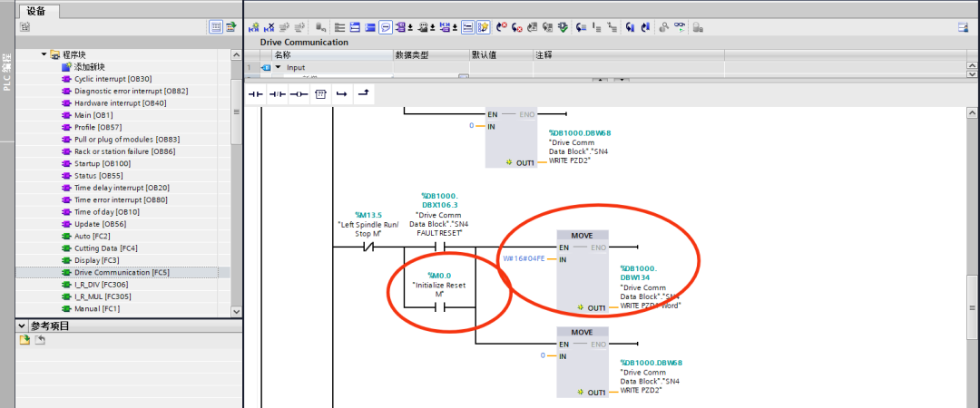
Task: Insert a normally open contact
Action: (x=257, y=93)
